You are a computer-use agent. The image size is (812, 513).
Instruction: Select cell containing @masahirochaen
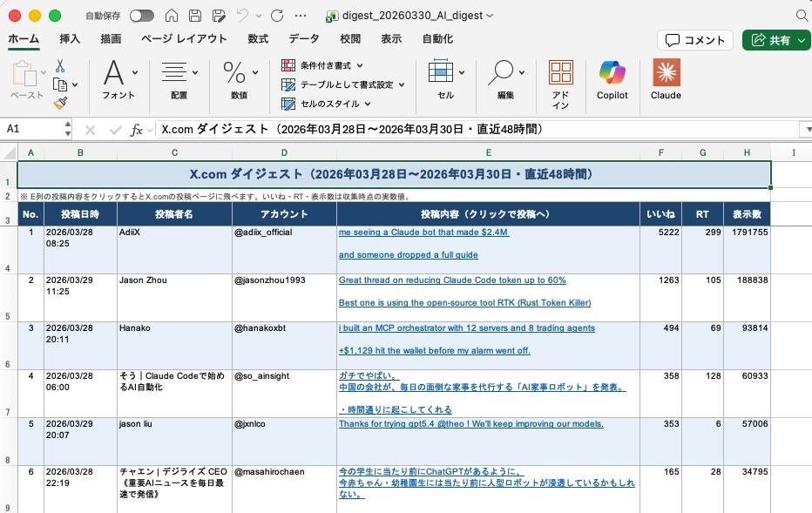click(284, 489)
